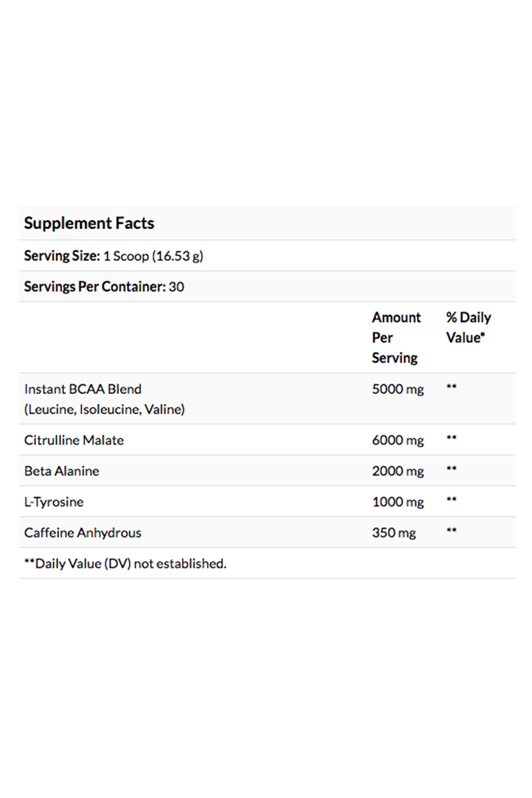Select the 350 mg caffeine amount
Screen dimensions: 532x798
[x=394, y=532]
